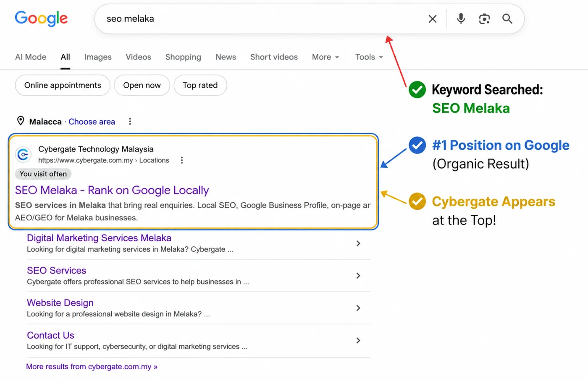Expand chevron on Website Design row
Image resolution: width=588 pixels, height=381 pixels.
358,308
